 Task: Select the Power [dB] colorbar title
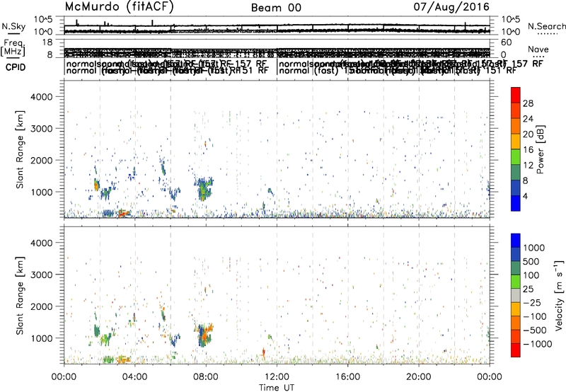tap(541, 149)
